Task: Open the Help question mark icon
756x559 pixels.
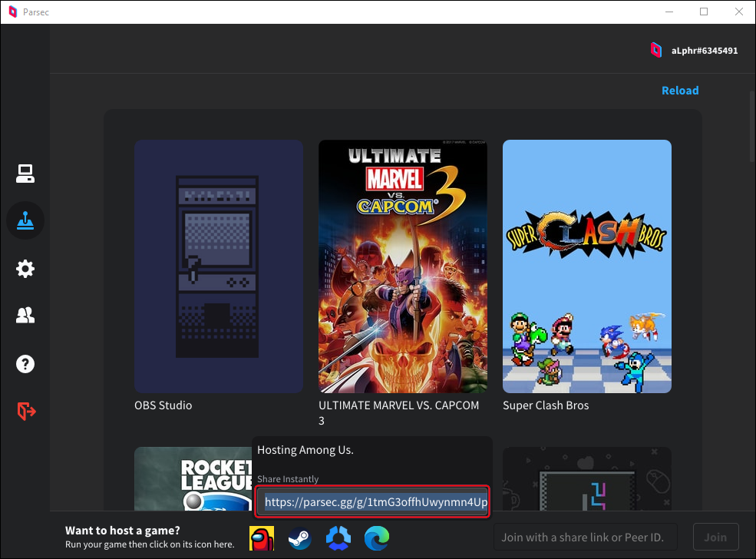Action: 25,363
